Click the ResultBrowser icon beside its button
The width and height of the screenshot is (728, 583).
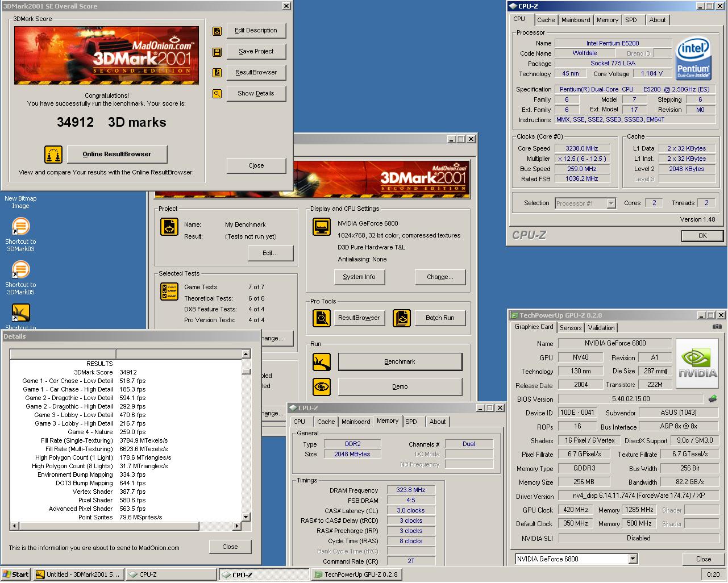click(217, 73)
